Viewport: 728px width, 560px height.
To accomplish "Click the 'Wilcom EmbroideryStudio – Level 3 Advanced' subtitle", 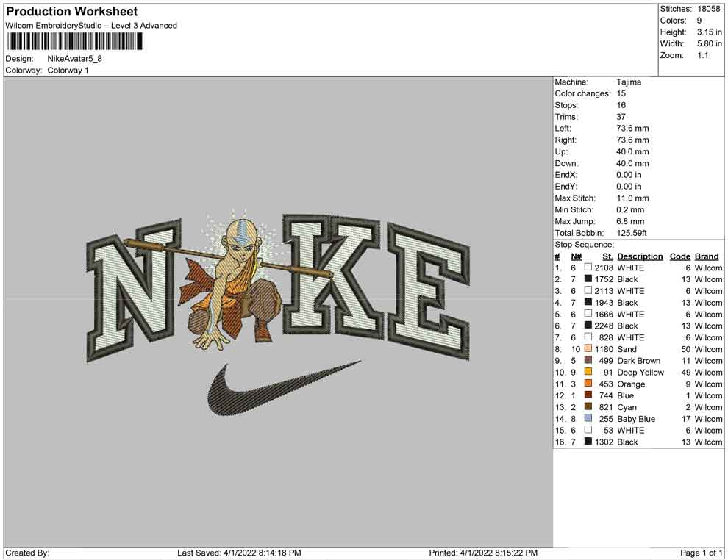I will (91, 26).
